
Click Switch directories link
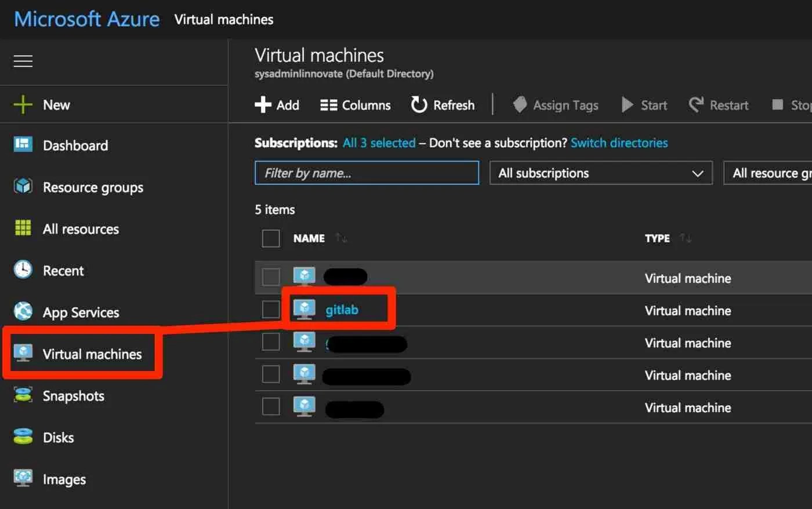619,143
